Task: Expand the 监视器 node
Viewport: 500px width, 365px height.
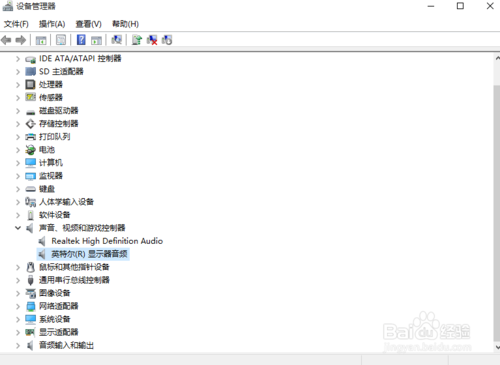Action: (18, 176)
